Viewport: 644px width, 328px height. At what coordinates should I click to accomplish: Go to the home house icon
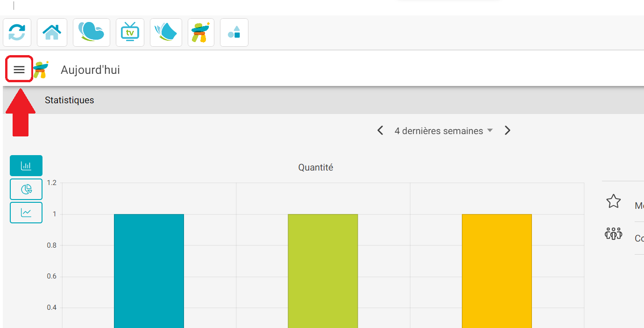[x=52, y=33]
